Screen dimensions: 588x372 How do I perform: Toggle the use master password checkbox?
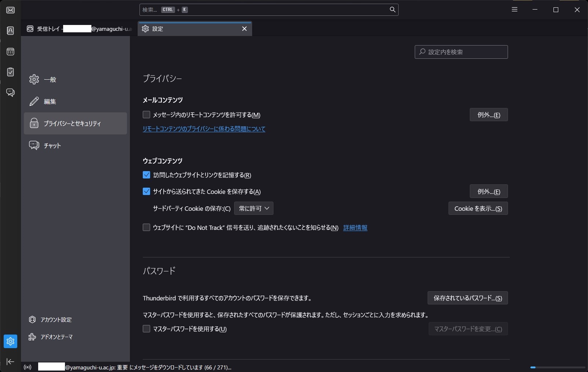[146, 329]
